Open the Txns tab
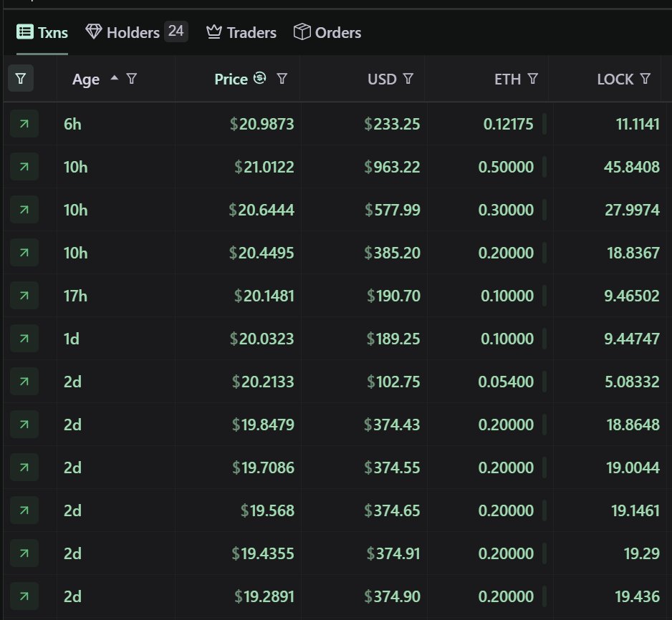The image size is (672, 620). pos(42,32)
